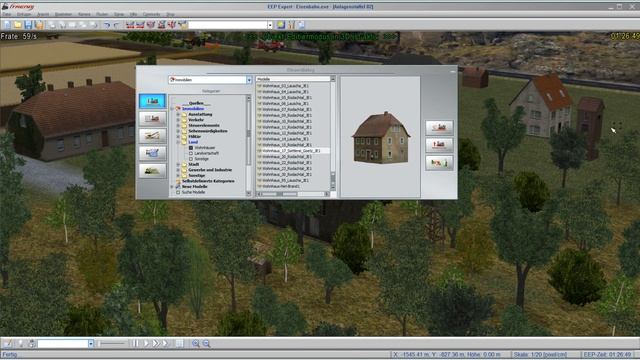Screen dimensions: 640x360
Task: Open the Bearbeiten menu
Action: pos(63,14)
